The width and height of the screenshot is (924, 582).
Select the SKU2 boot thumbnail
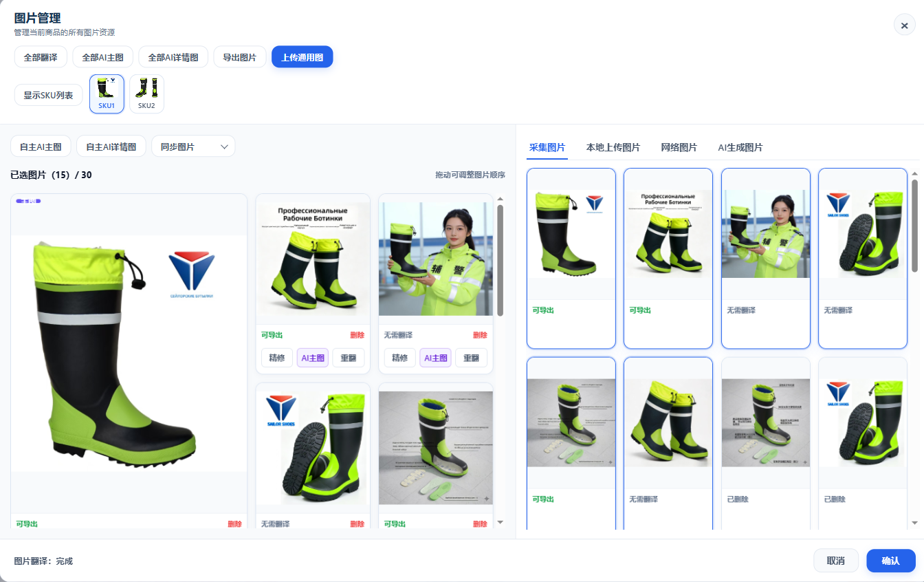146,94
